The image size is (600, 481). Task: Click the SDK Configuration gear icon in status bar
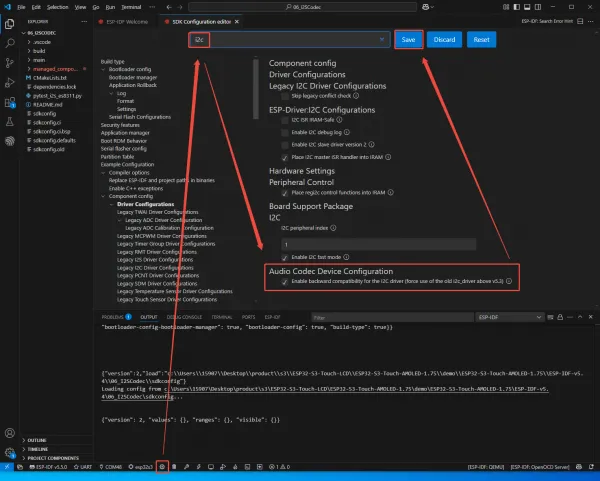[162, 467]
